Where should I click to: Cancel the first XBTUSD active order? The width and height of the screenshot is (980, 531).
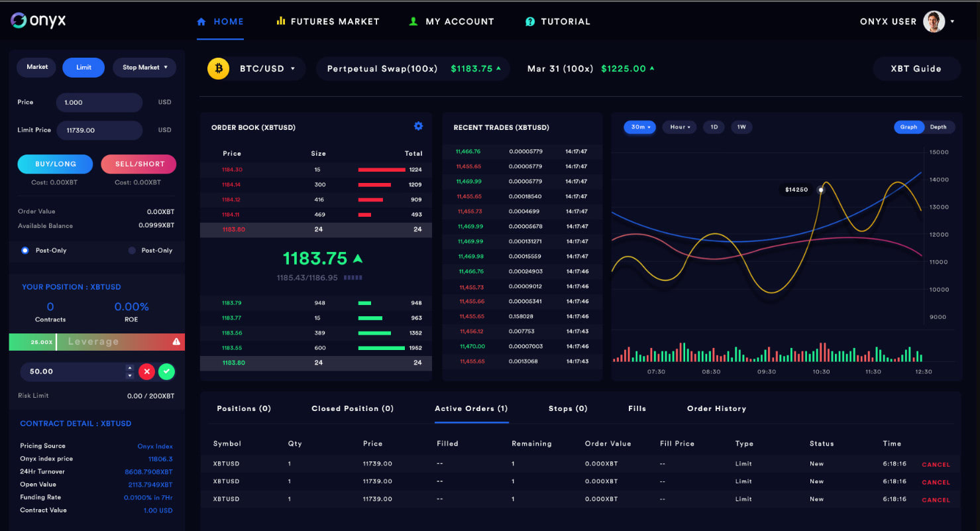tap(935, 464)
